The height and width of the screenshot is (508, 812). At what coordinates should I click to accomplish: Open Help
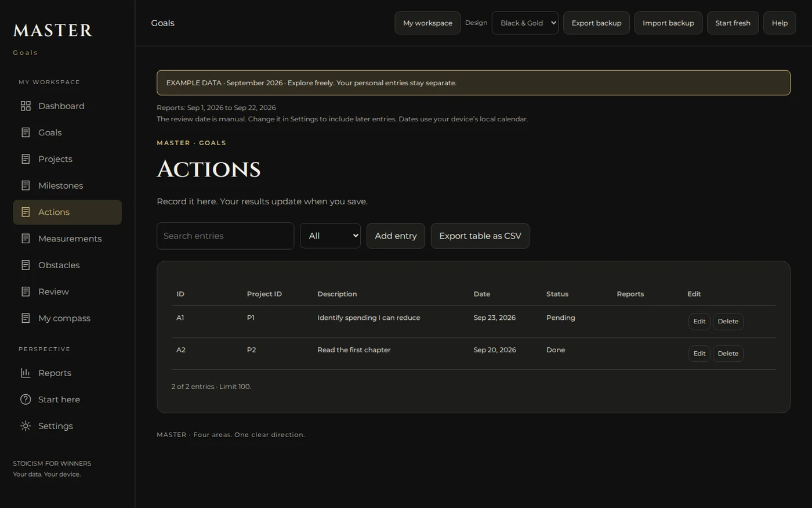(780, 23)
